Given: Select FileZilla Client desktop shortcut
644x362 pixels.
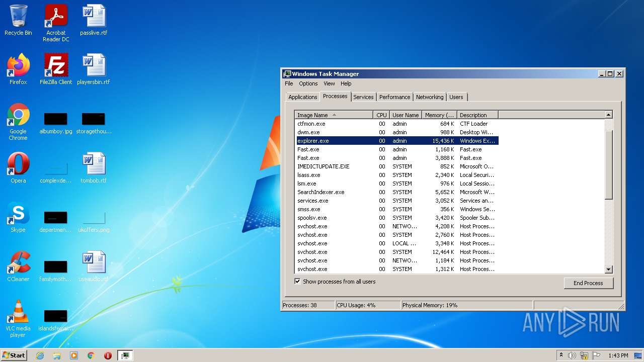Looking at the screenshot, I should pyautogui.click(x=56, y=70).
